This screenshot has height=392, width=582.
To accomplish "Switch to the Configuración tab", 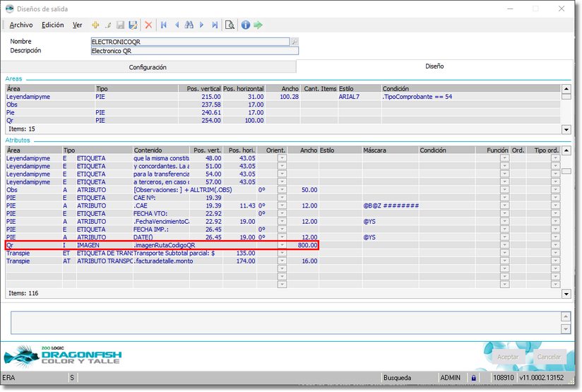I will (148, 67).
